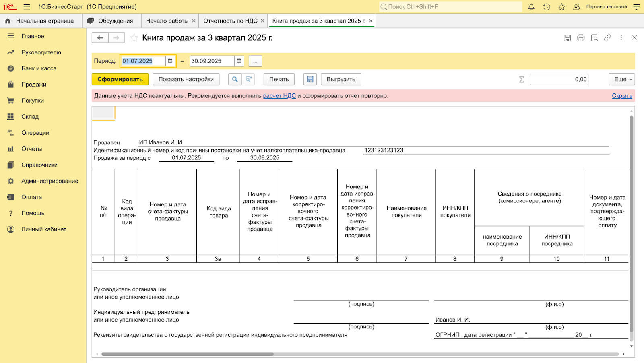Screen dimensions: 644x363
Task: Go back with the left arrow button
Action: [100, 38]
